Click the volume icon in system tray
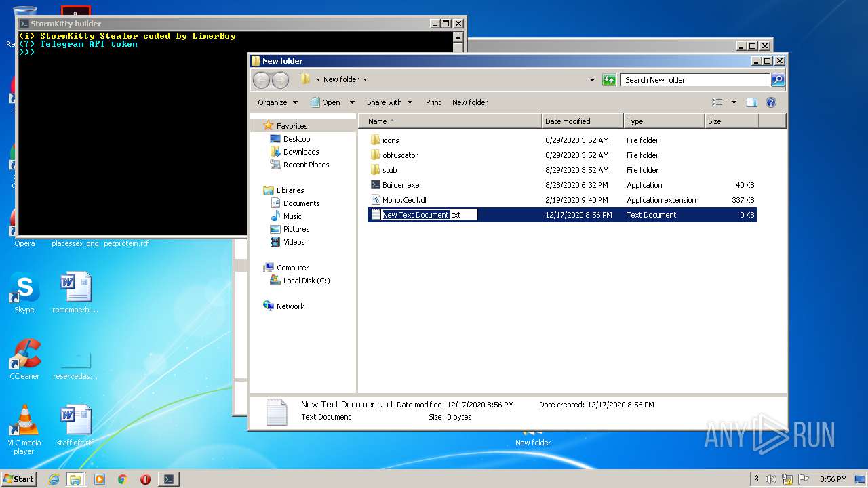The width and height of the screenshot is (868, 488). click(771, 479)
